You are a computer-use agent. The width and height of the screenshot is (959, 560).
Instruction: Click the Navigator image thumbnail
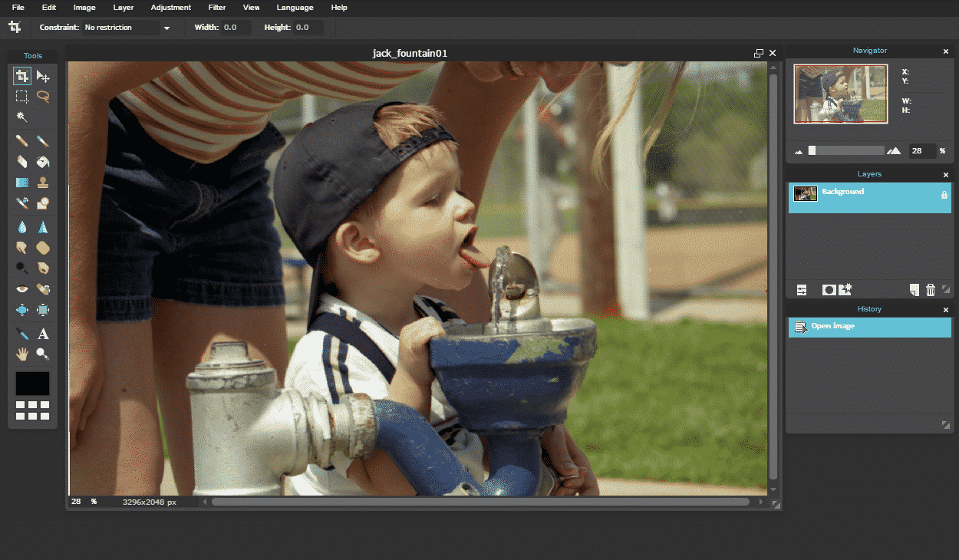click(x=841, y=94)
